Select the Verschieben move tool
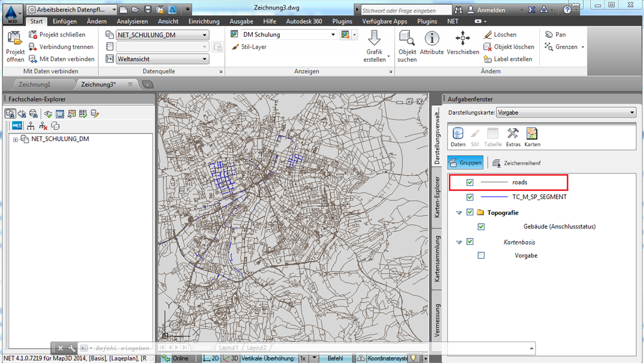644x364 pixels. pos(463,43)
